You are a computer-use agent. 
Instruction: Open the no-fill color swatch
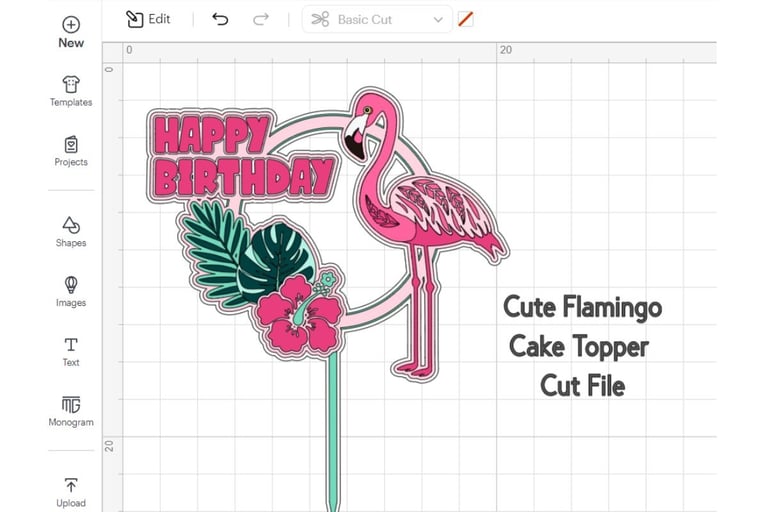point(465,20)
